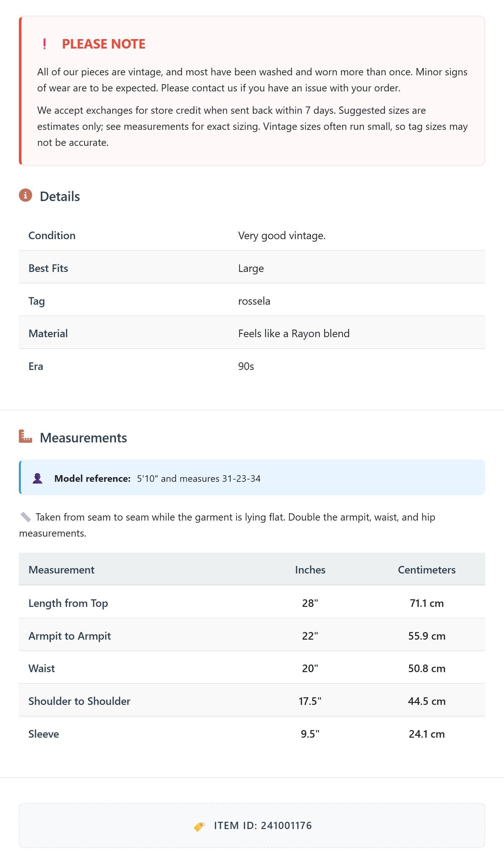
Task: Select the Model reference label
Action: pyautogui.click(x=92, y=478)
